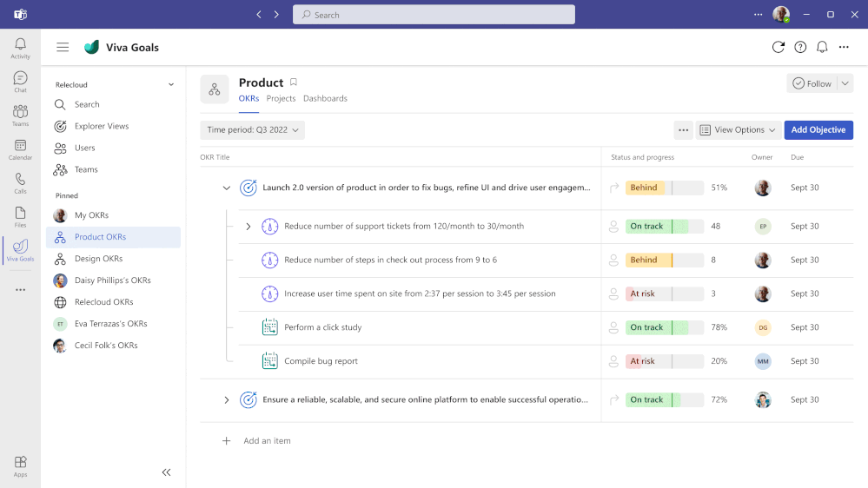Click MM owner avatar on bug report row
The height and width of the screenshot is (488, 868).
pos(763,361)
